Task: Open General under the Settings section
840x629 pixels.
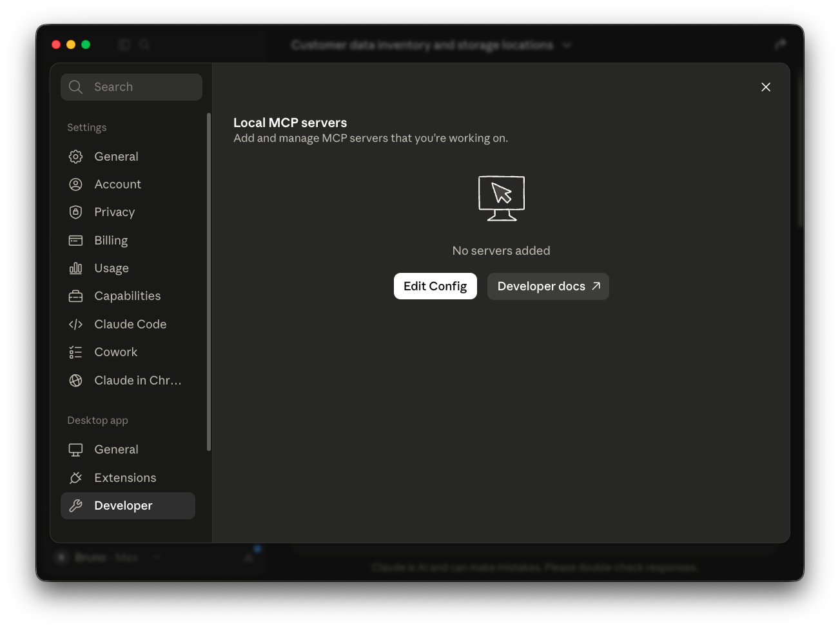Action: pyautogui.click(x=128, y=157)
